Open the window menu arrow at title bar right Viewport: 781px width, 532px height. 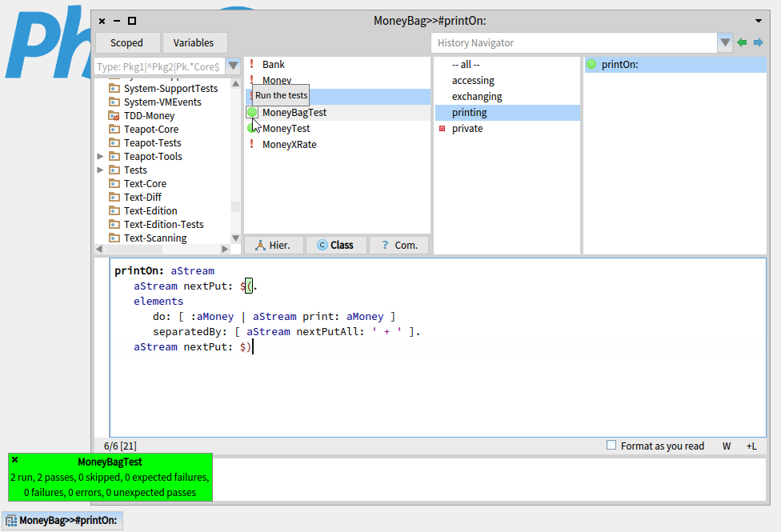pos(758,21)
